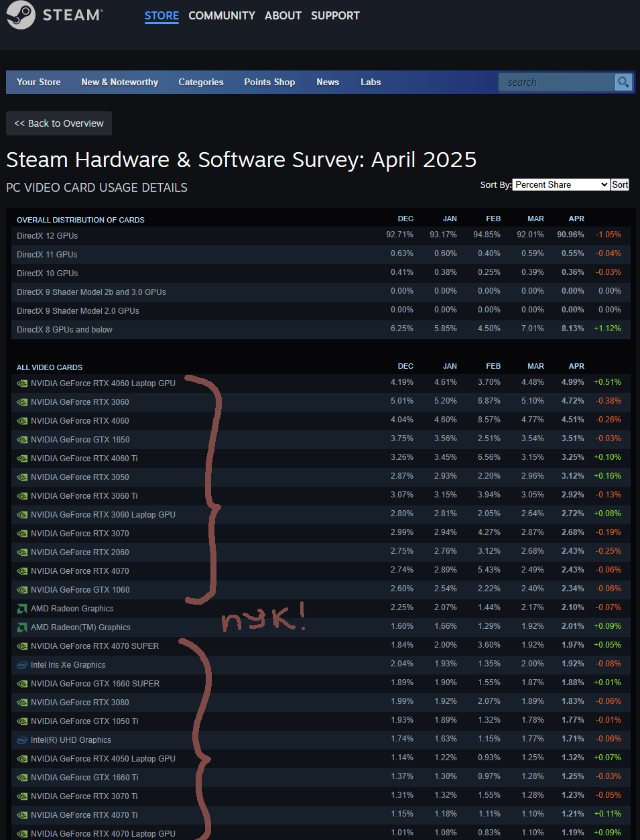Click the NVIDIA icon next to GTX 1650
This screenshot has height=840, width=640.
point(22,440)
